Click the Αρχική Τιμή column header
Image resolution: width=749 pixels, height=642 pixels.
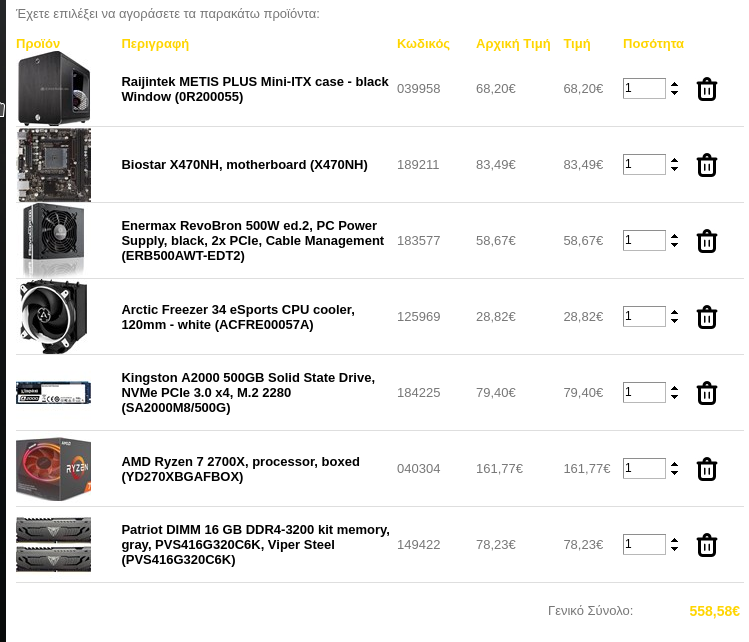pyautogui.click(x=513, y=44)
